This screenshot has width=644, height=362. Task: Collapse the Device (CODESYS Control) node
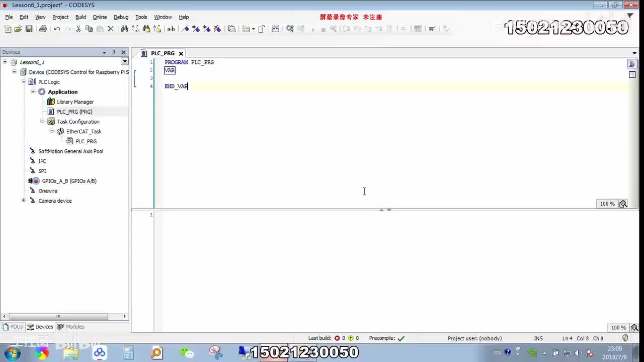point(15,72)
